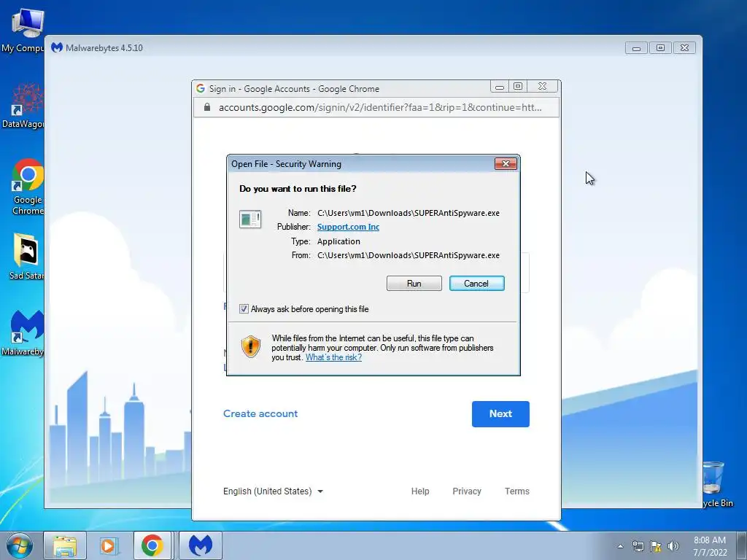Switch to Malwarebytes in the taskbar
The height and width of the screenshot is (560, 747).
(x=201, y=545)
